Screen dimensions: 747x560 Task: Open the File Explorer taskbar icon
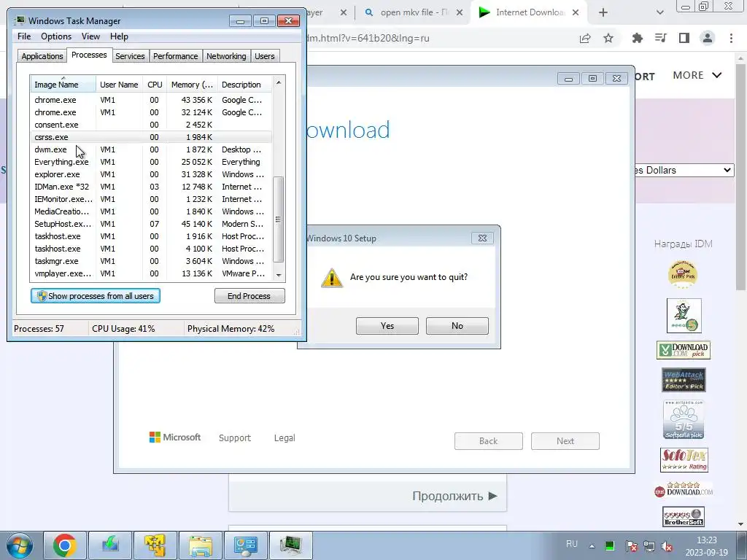pos(201,545)
